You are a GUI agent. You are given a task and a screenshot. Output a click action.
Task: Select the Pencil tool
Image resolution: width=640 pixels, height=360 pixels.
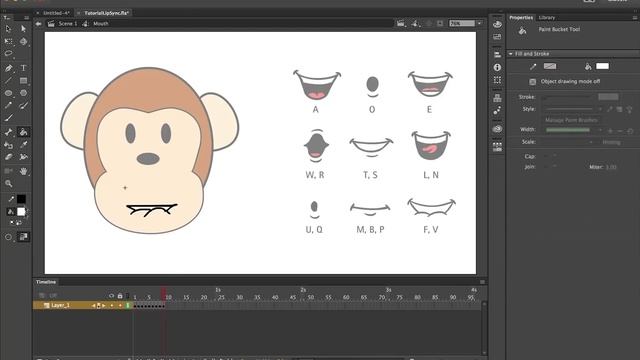[8, 105]
